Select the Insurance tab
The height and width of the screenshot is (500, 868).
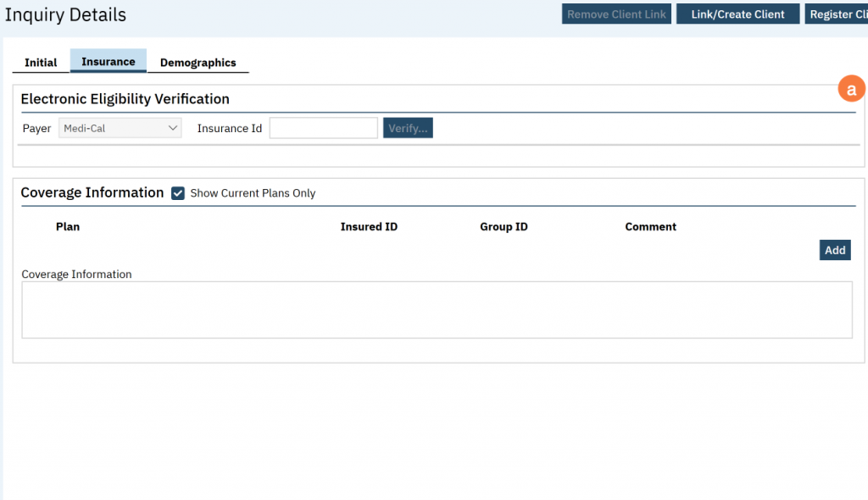click(108, 62)
